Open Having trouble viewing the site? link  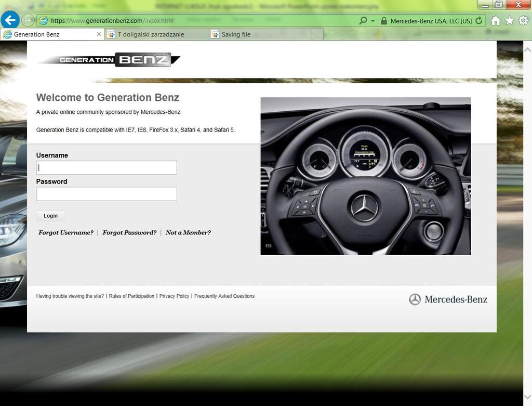click(x=70, y=296)
